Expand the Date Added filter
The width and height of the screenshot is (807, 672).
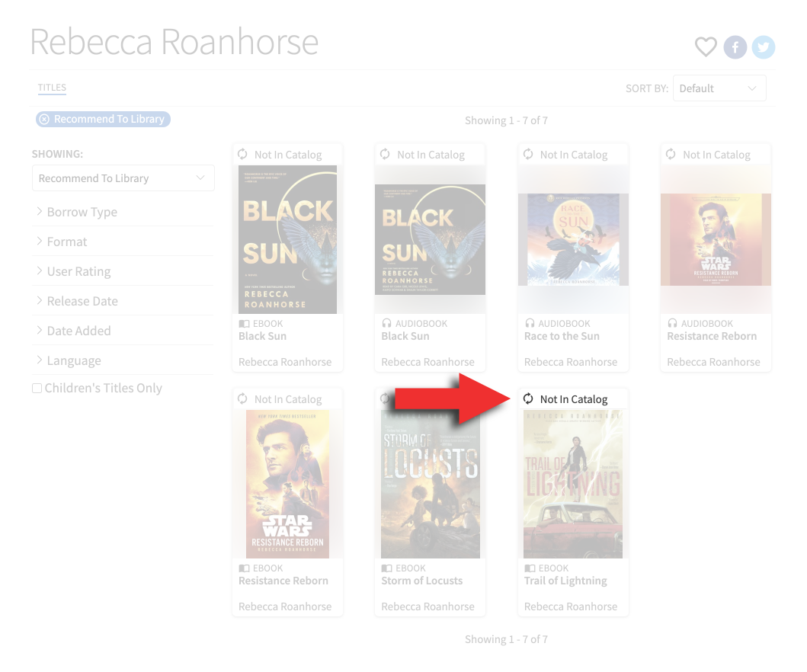coord(123,331)
